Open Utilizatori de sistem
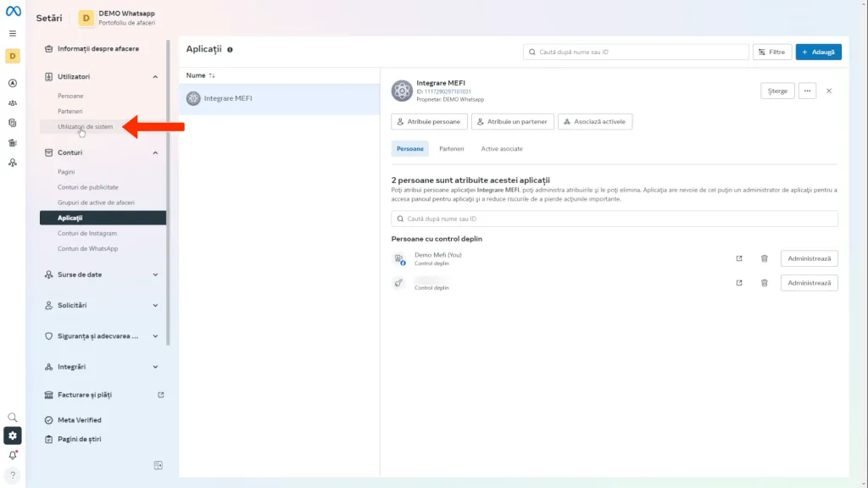Image resolution: width=868 pixels, height=488 pixels. coord(85,127)
